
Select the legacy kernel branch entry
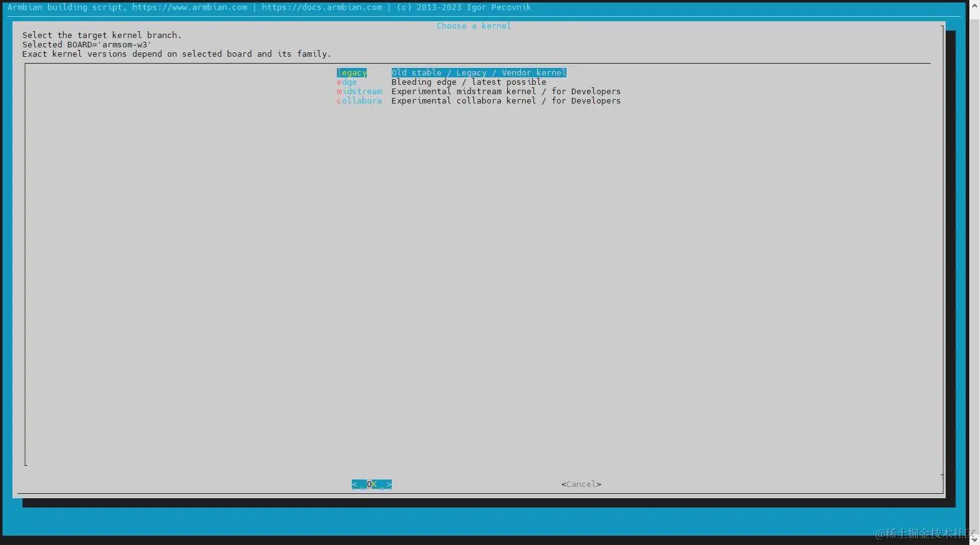[352, 73]
